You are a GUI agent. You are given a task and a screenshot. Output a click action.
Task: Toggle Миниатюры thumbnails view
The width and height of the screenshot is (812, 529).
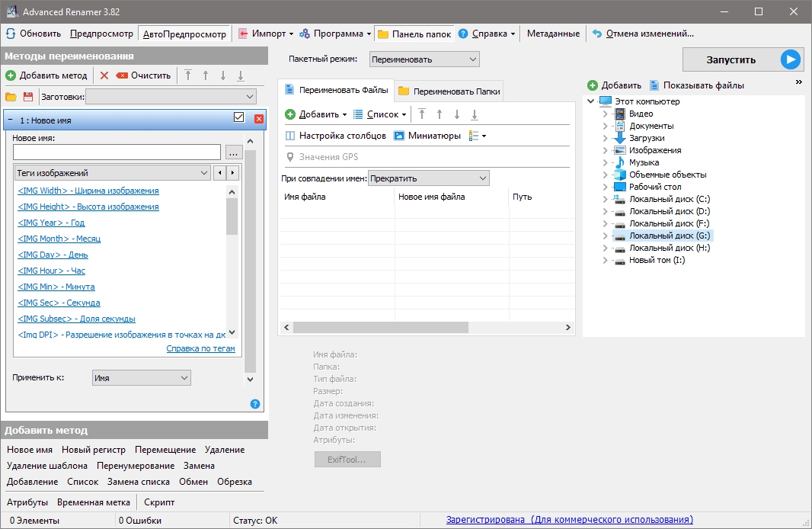428,136
